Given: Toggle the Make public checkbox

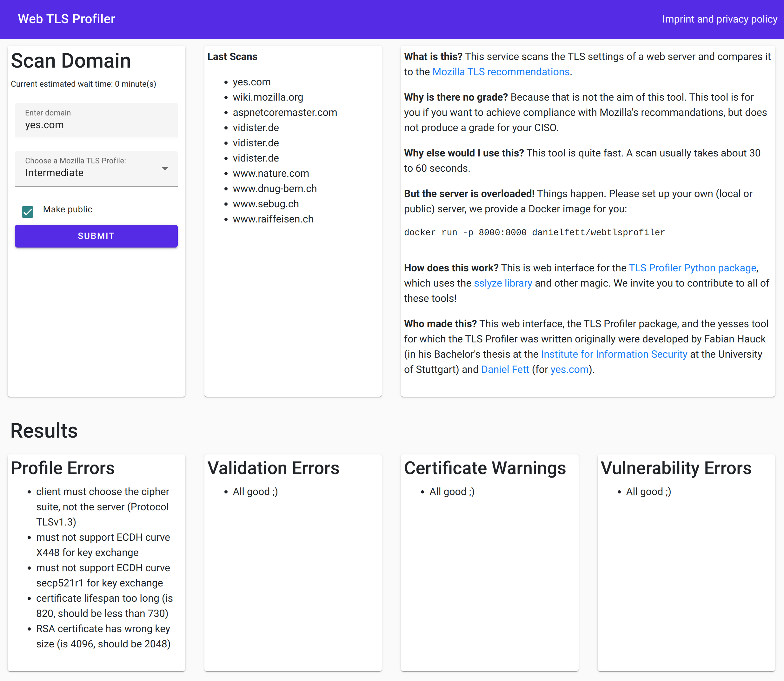Looking at the screenshot, I should tap(28, 212).
